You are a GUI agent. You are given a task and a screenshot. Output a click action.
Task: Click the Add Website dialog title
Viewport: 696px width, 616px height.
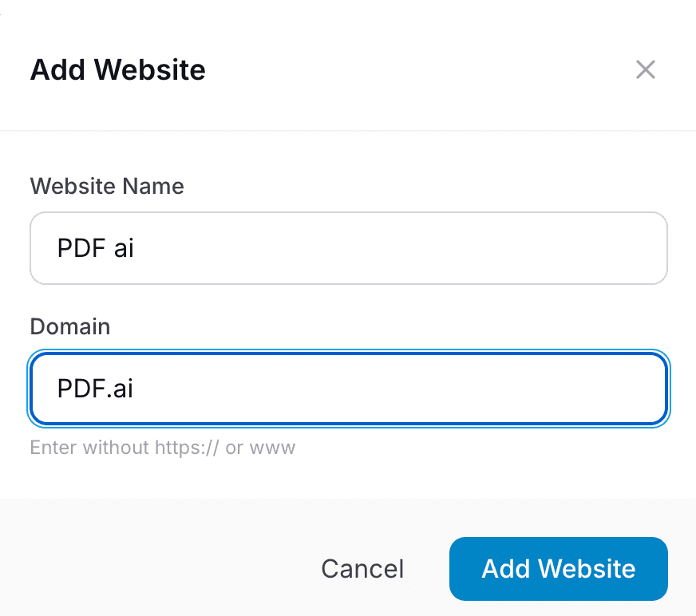[117, 70]
